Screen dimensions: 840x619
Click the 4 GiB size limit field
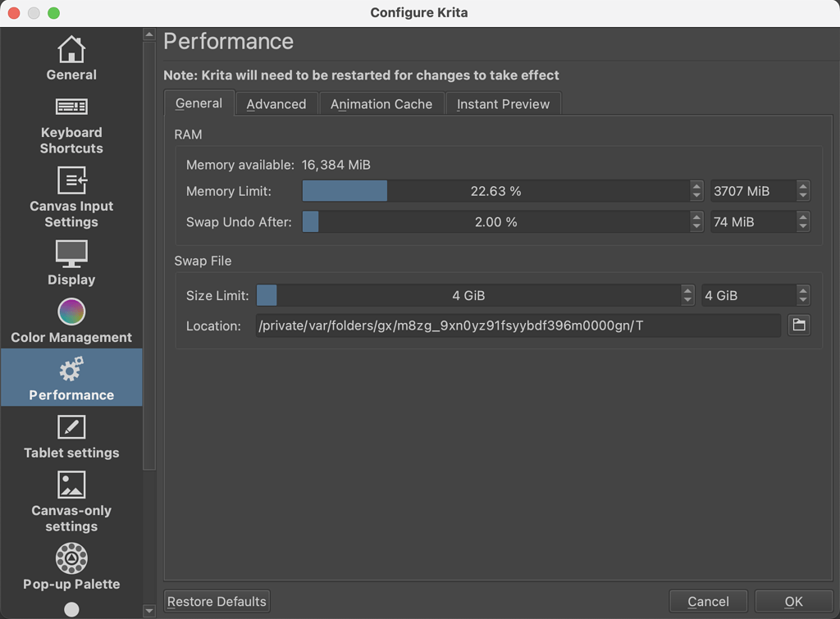pos(749,295)
